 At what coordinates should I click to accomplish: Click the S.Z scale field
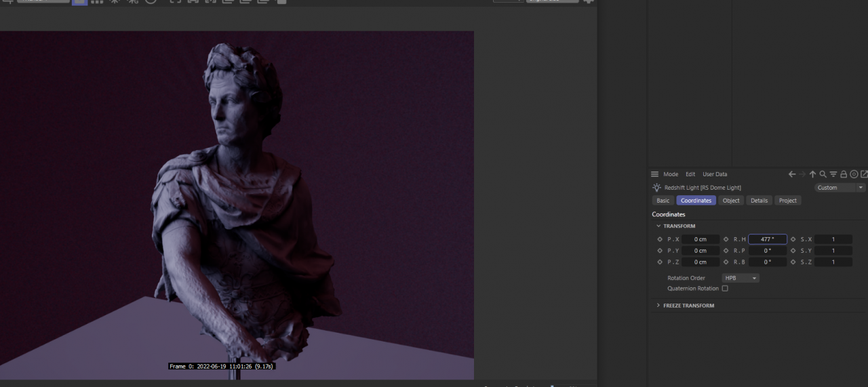(833, 262)
